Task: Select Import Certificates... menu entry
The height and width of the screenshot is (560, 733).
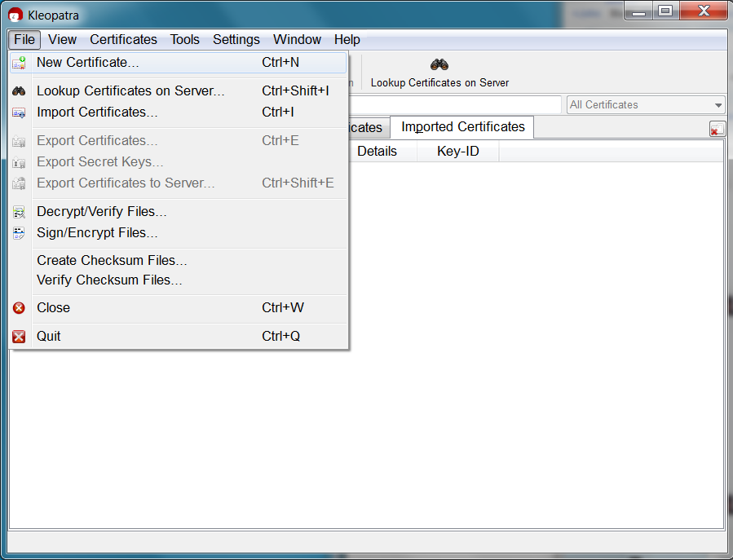Action: point(178,112)
